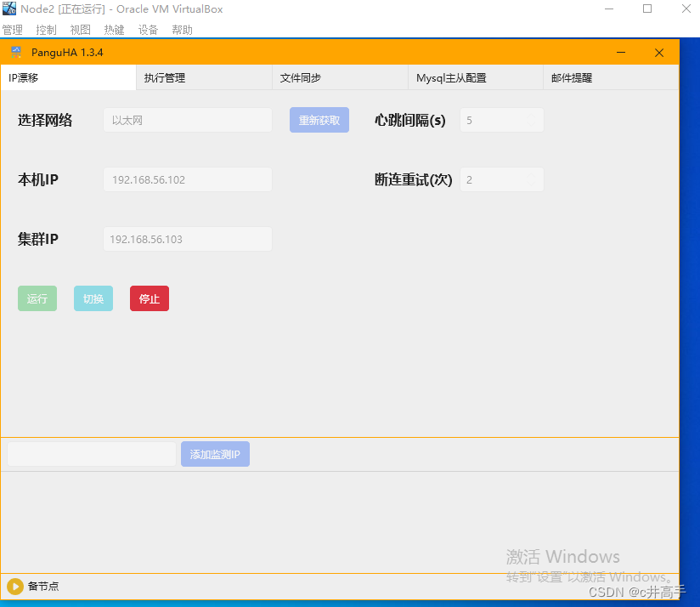
Task: Click the yellow 备节点 play icon in status bar
Action: (14, 586)
